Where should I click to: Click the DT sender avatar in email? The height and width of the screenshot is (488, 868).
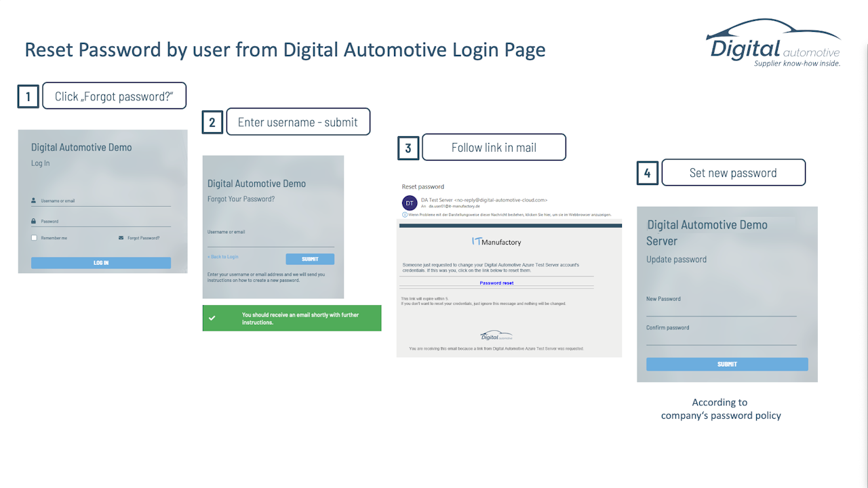(x=410, y=203)
